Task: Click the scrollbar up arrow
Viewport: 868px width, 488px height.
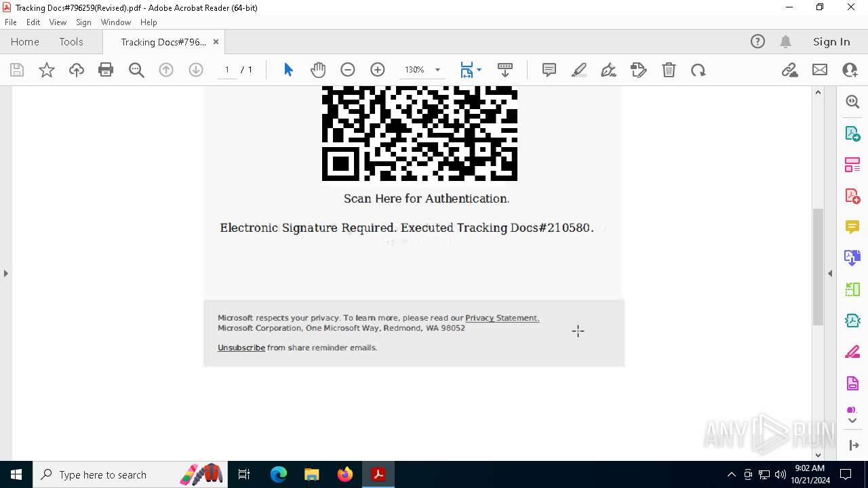Action: click(818, 92)
